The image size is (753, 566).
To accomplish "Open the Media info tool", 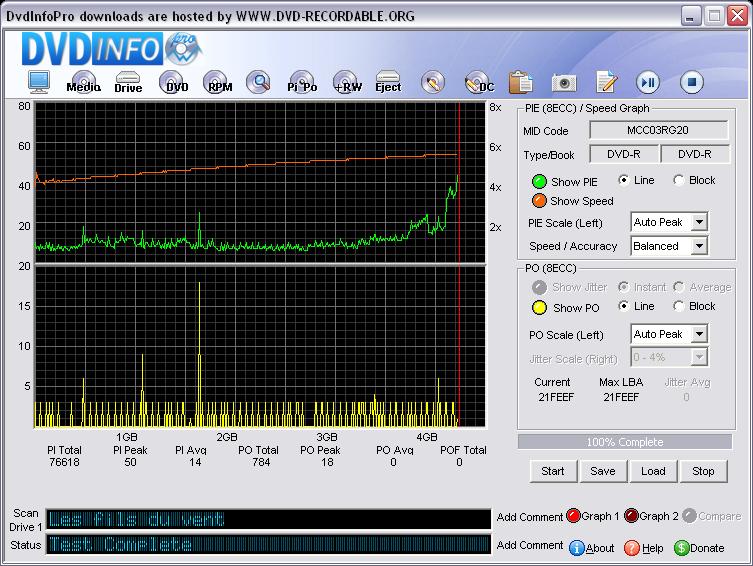I will 84,82.
